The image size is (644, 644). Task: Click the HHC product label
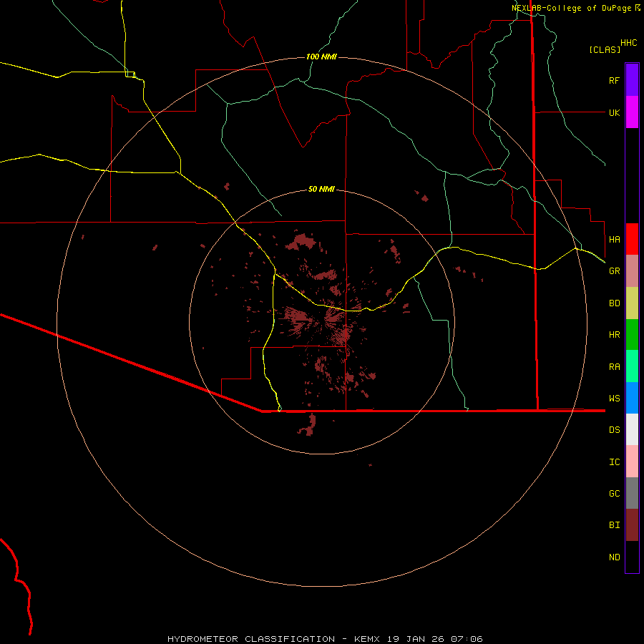[629, 43]
